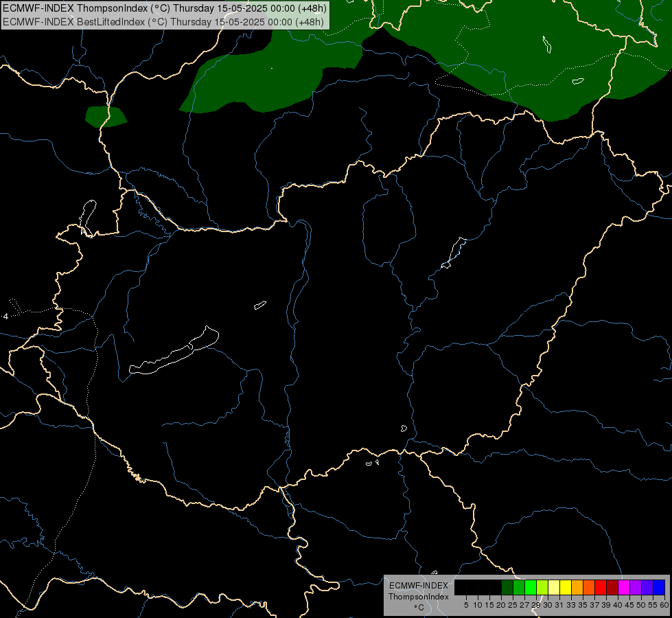The image size is (672, 618).
Task: Select the dark green 20–25 legend swatch
Action: point(507,587)
